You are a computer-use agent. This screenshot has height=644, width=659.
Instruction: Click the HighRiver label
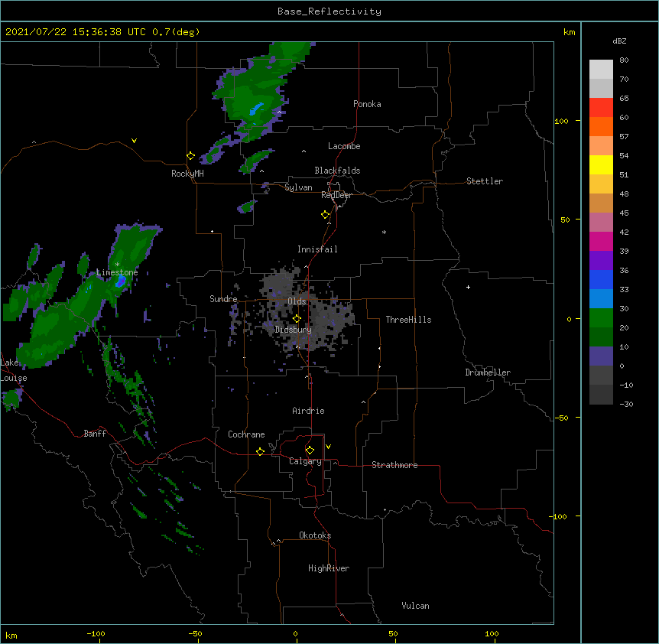coord(329,568)
